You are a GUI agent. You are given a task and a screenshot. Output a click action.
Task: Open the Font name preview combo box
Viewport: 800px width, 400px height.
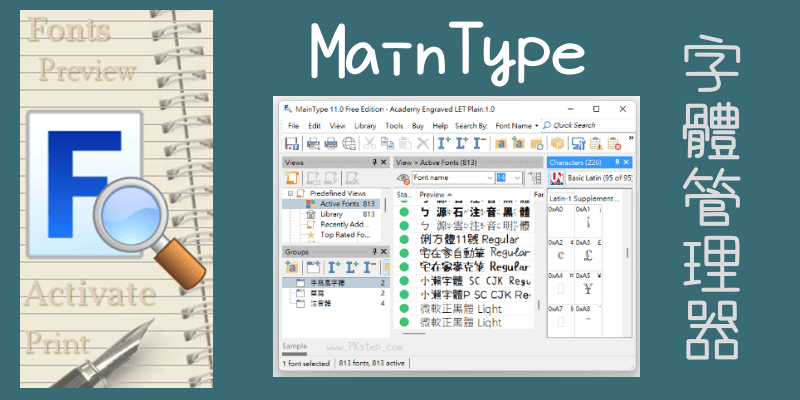[x=453, y=178]
